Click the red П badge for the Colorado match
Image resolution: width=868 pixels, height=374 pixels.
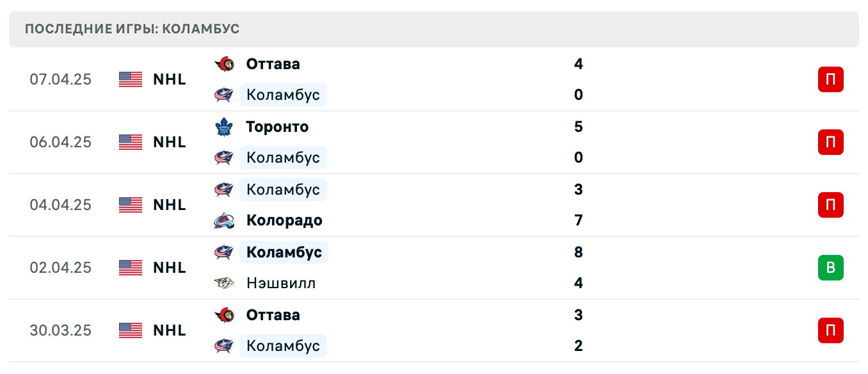point(831,205)
